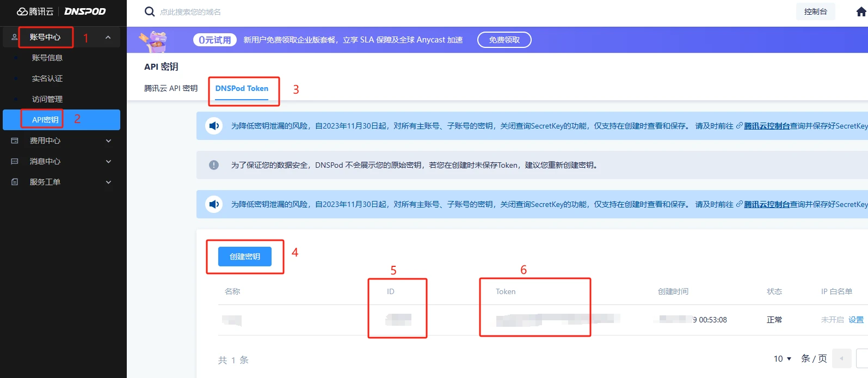Click the 状态 column header
868x378 pixels.
click(774, 291)
